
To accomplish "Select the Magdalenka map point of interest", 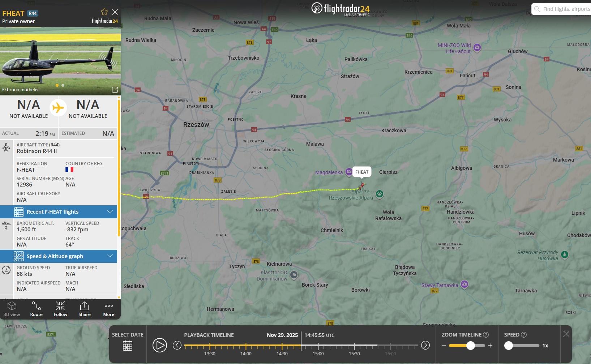I will tap(348, 172).
